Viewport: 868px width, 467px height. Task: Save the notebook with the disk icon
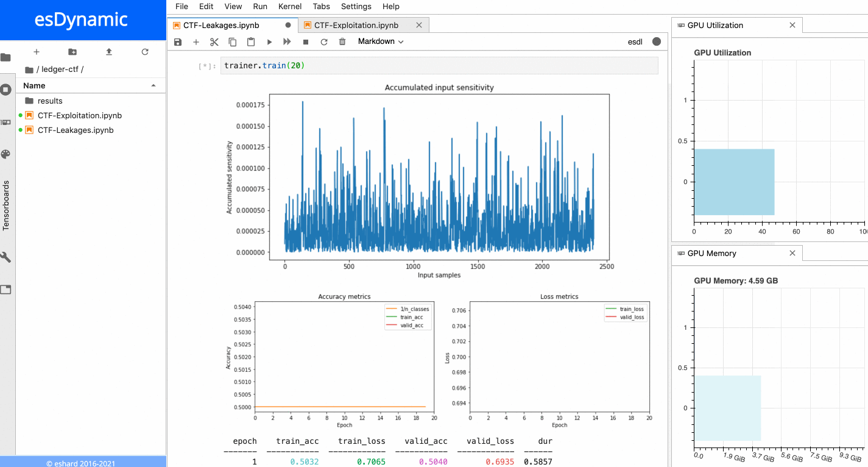click(178, 42)
